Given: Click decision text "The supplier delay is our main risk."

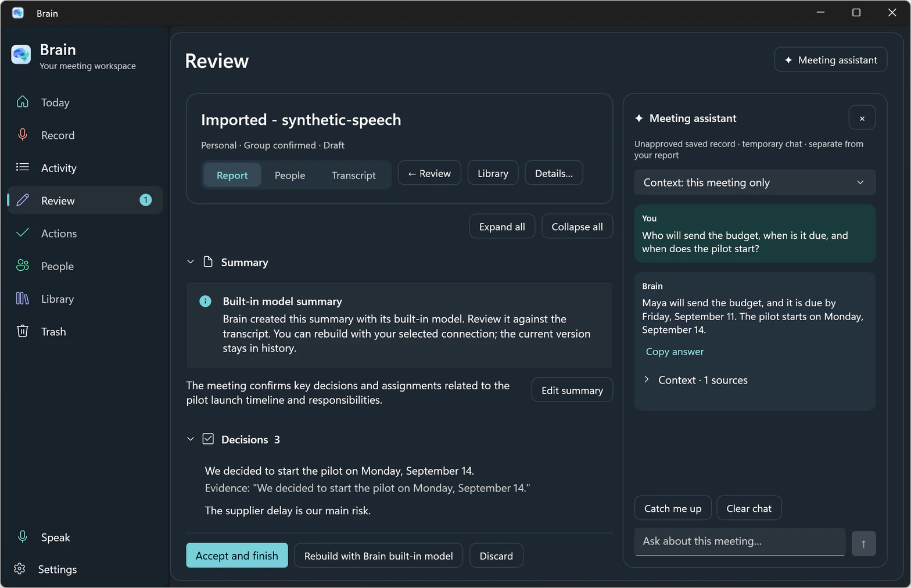Looking at the screenshot, I should pyautogui.click(x=288, y=510).
